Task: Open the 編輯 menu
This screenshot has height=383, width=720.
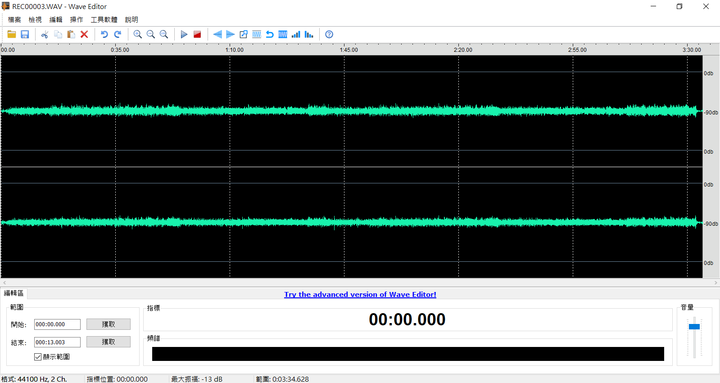Action: click(x=56, y=20)
